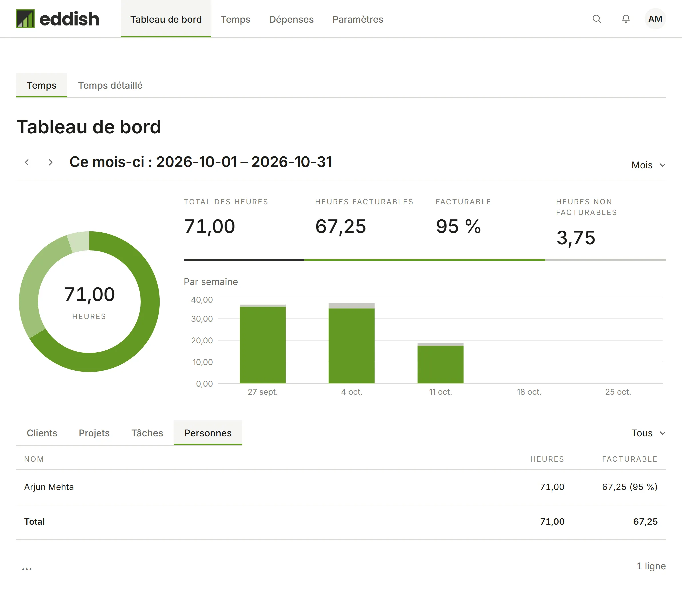The width and height of the screenshot is (682, 616).
Task: Sort by the NOM column header
Action: coord(34,459)
